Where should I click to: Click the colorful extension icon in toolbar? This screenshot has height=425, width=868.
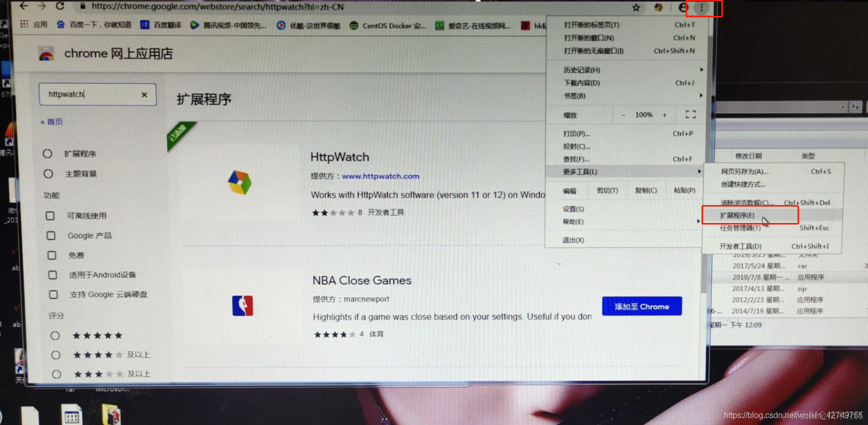659,7
